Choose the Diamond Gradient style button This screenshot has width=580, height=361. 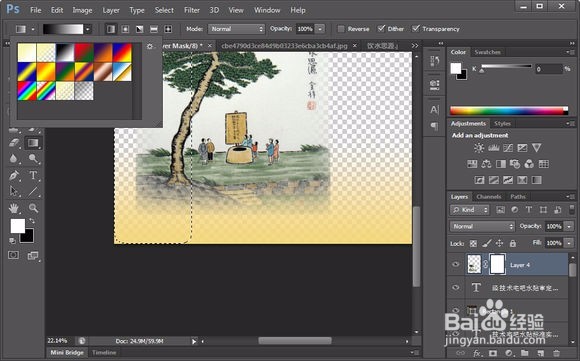pyautogui.click(x=168, y=29)
